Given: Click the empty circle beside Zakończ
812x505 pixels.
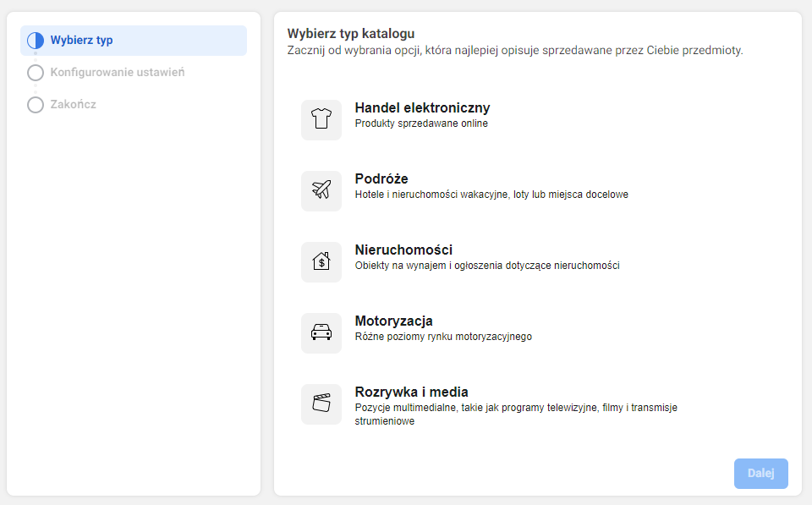Looking at the screenshot, I should (x=36, y=105).
